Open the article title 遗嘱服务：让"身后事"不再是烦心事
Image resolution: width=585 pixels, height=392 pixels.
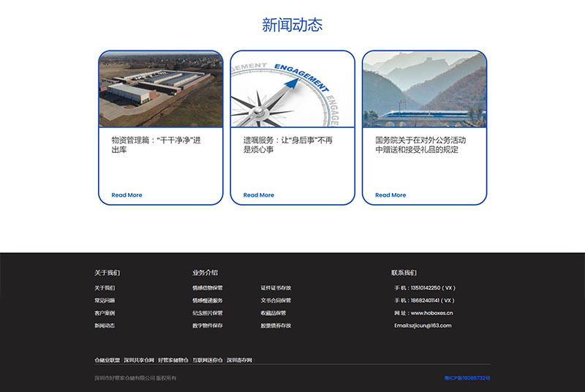click(288, 145)
